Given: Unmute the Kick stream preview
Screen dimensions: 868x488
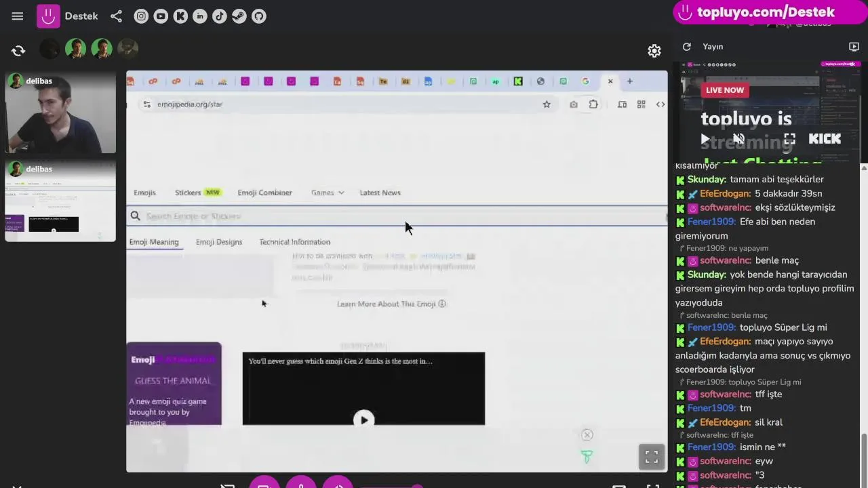Looking at the screenshot, I should [x=738, y=139].
